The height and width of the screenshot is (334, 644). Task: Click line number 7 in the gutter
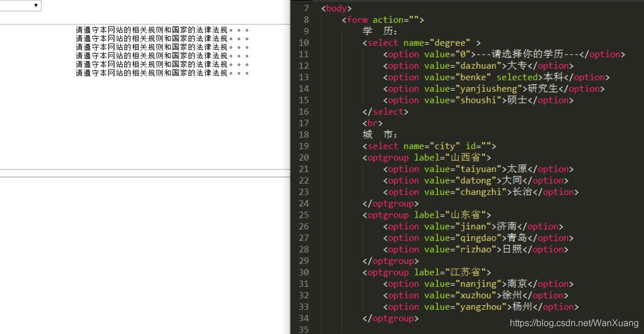(x=306, y=8)
